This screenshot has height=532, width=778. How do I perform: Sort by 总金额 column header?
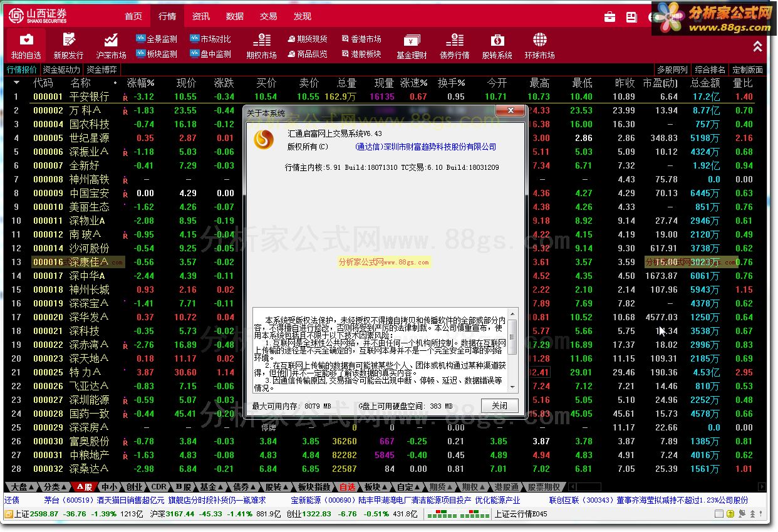705,83
